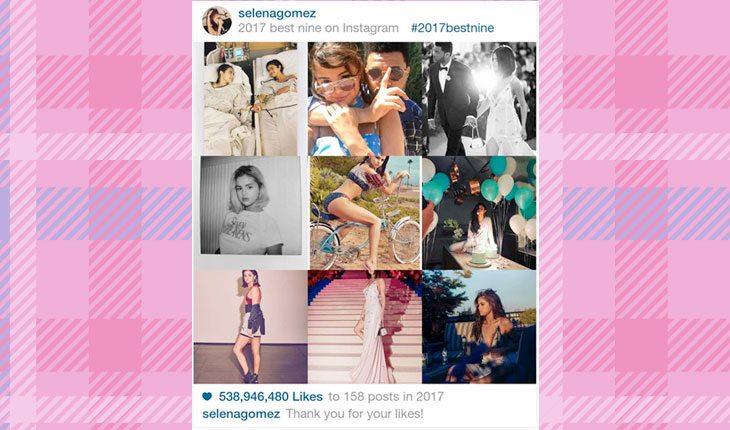Open selenagomez username in bottom caption
The height and width of the screenshot is (430, 730).
(241, 413)
